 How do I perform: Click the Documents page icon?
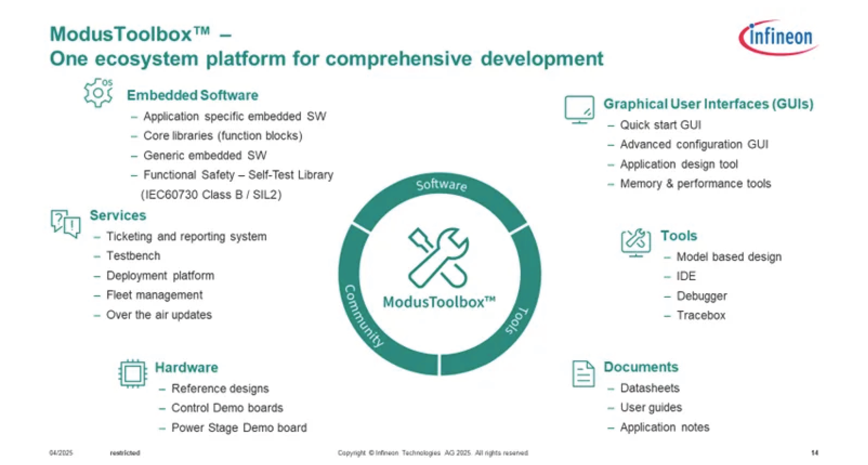pyautogui.click(x=583, y=374)
